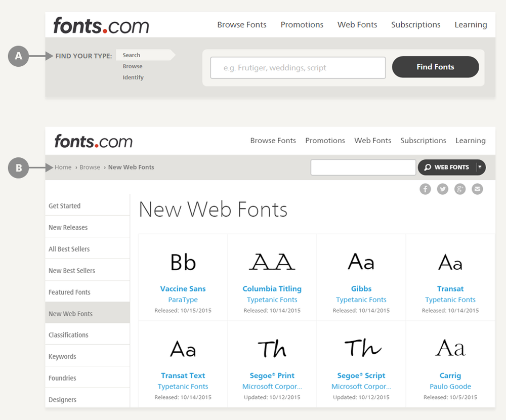Expand the Classifications sidebar category
Image resolution: width=506 pixels, height=420 pixels.
[68, 334]
